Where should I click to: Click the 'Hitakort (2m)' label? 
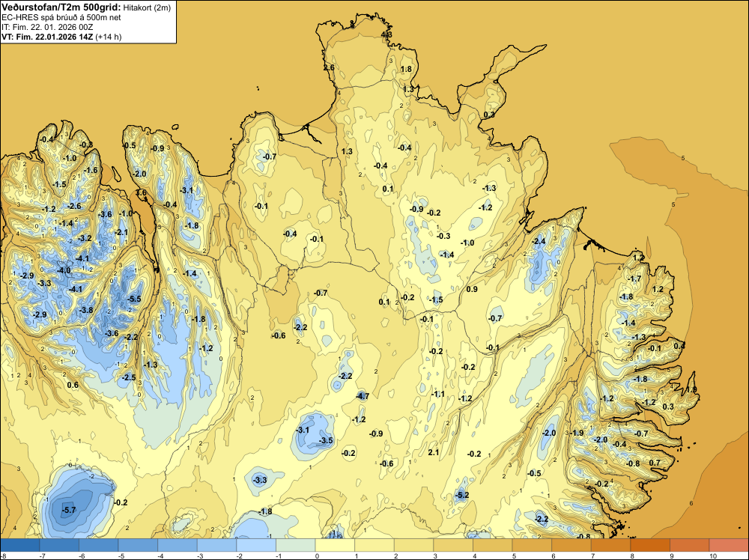[x=147, y=7]
